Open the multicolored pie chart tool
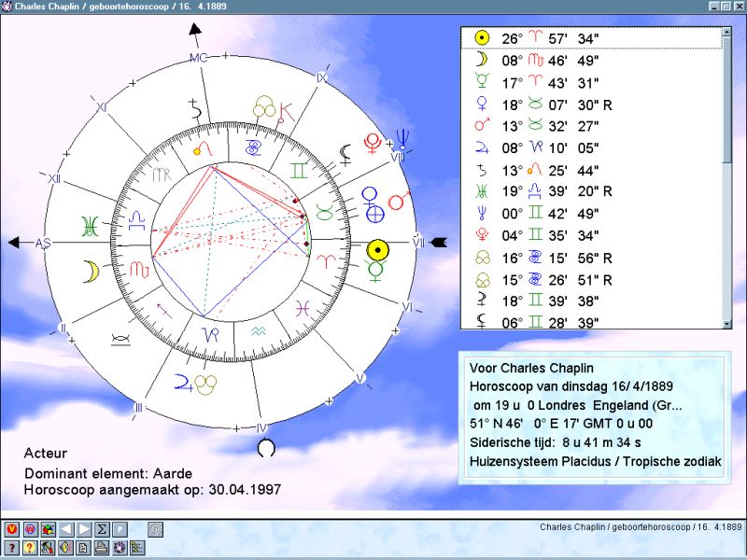747x560 pixels. (x=49, y=529)
